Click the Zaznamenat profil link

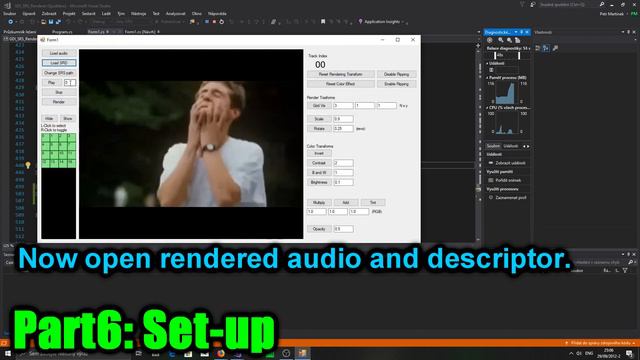(511, 198)
